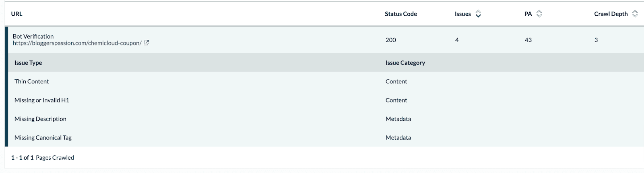Click the Missing or Invalid H1 issue

[42, 100]
